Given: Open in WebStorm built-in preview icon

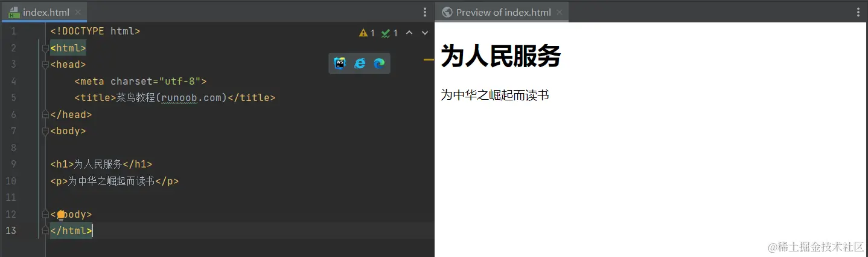Looking at the screenshot, I should click(x=340, y=63).
